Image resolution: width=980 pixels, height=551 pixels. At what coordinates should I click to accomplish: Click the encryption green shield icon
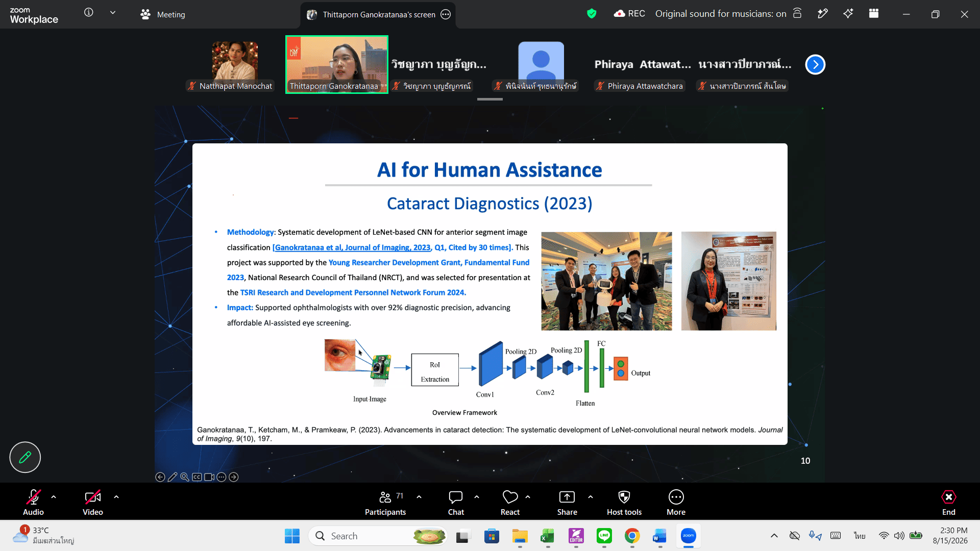[592, 14]
